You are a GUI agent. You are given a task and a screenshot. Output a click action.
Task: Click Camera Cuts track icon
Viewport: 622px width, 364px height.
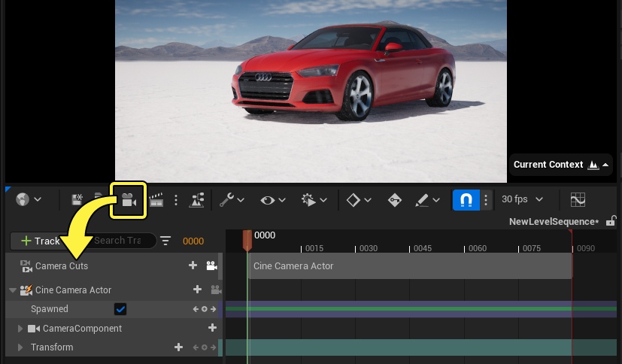[x=26, y=266]
